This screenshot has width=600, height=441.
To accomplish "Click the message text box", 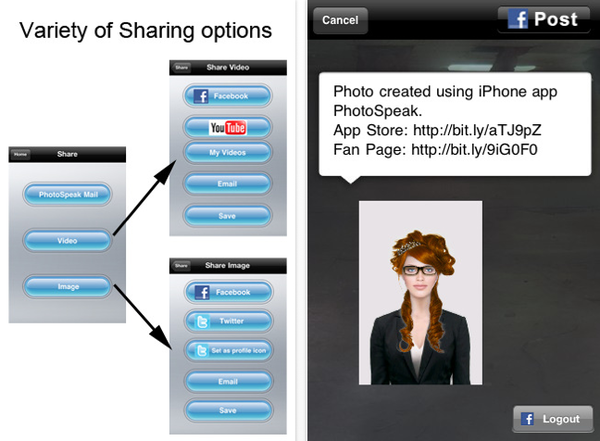I will tap(455, 124).
